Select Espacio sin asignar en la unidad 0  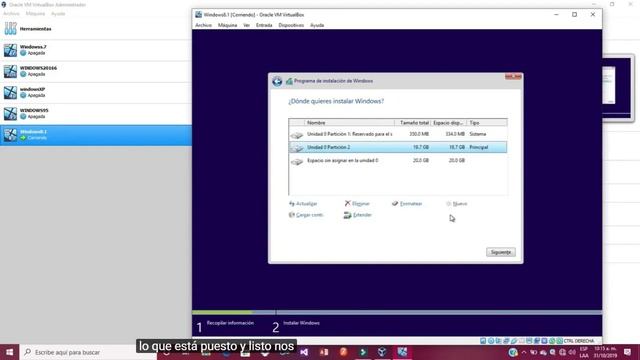pyautogui.click(x=398, y=161)
